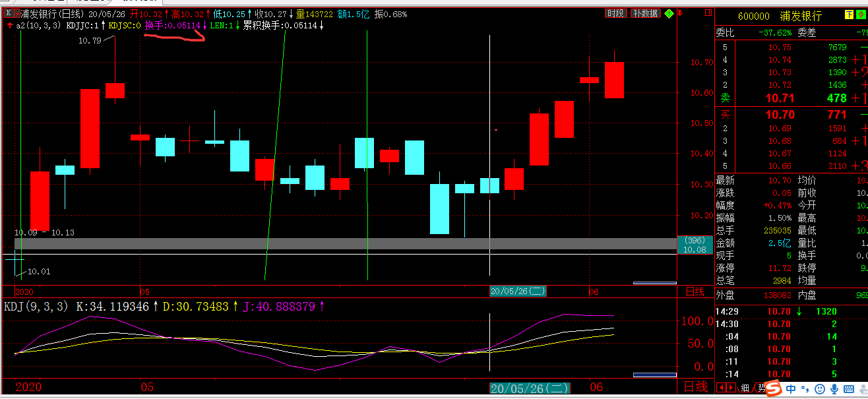This screenshot has width=868, height=399.
Task: Click the 时段 button
Action: pos(616,13)
